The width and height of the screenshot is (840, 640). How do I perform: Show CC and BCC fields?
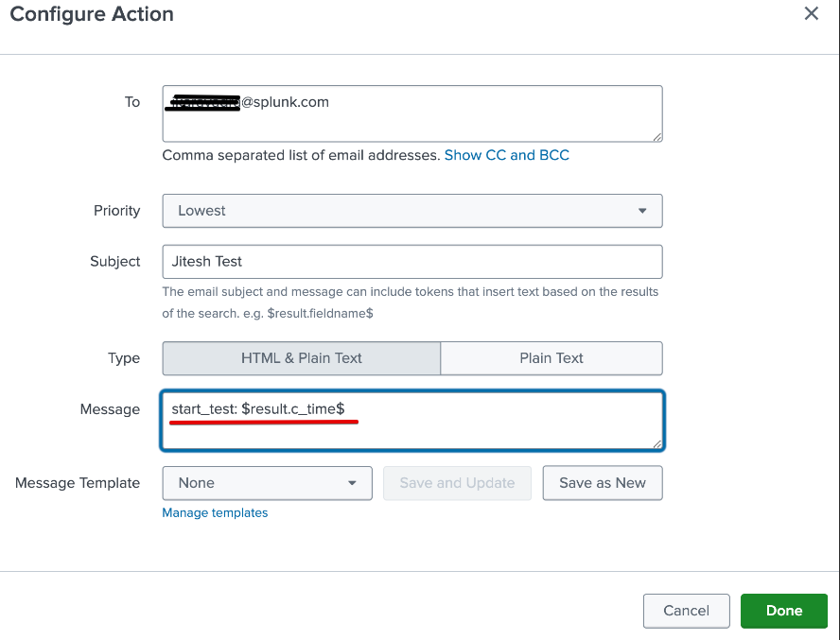(506, 155)
